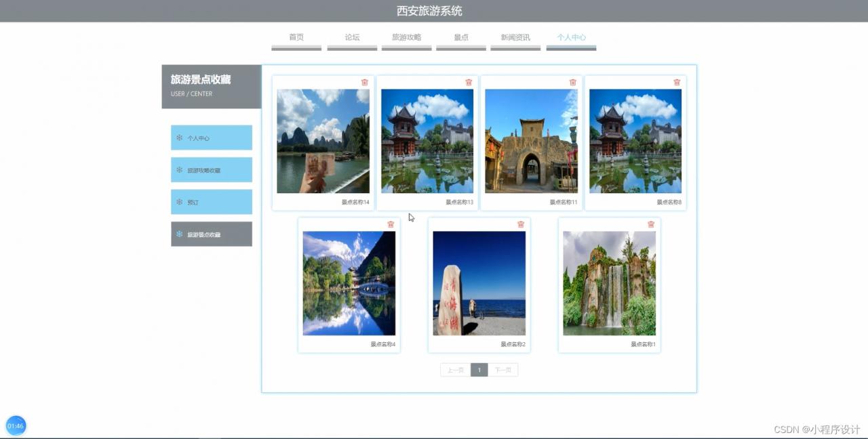Viewport: 868px width, 439px height.
Task: Remove 景点名称1 with its delete icon
Action: [x=650, y=224]
